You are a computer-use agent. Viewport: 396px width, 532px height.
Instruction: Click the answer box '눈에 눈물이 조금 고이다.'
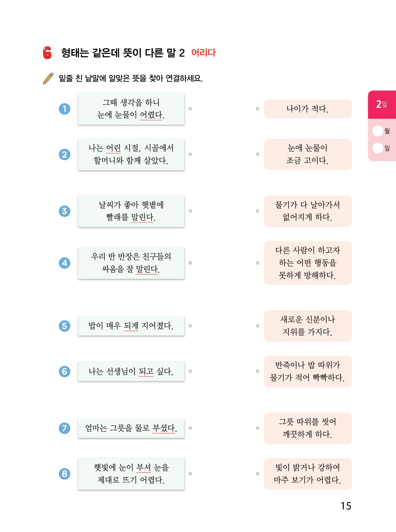308,154
